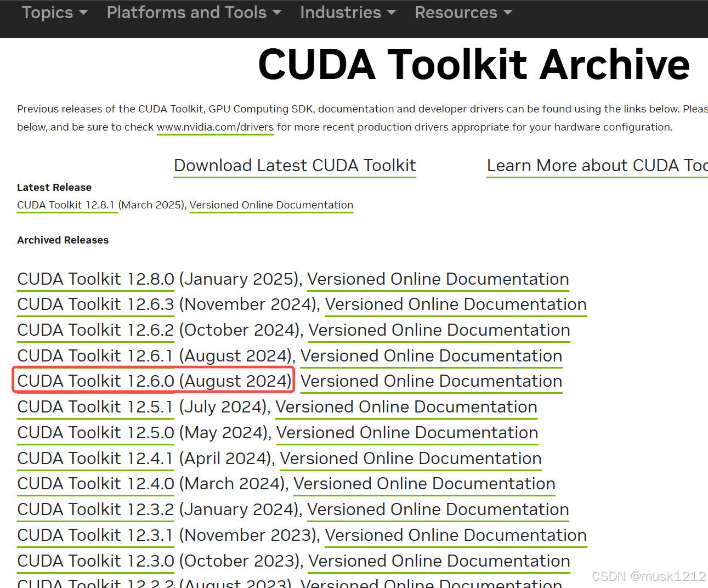The height and width of the screenshot is (588, 708).
Task: Expand the Platforms and Tools menu
Action: (x=194, y=12)
